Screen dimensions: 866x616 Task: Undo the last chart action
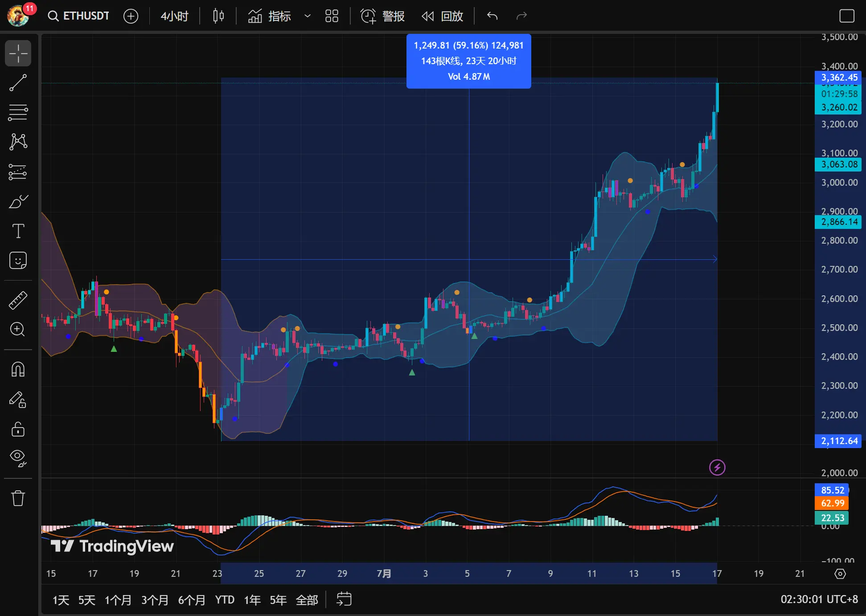pyautogui.click(x=492, y=16)
